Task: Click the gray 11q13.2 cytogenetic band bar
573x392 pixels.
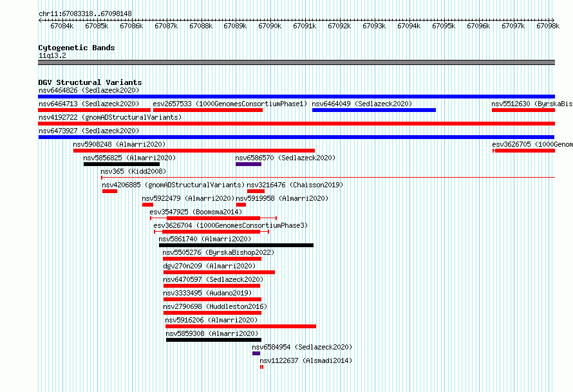Action: [296, 62]
